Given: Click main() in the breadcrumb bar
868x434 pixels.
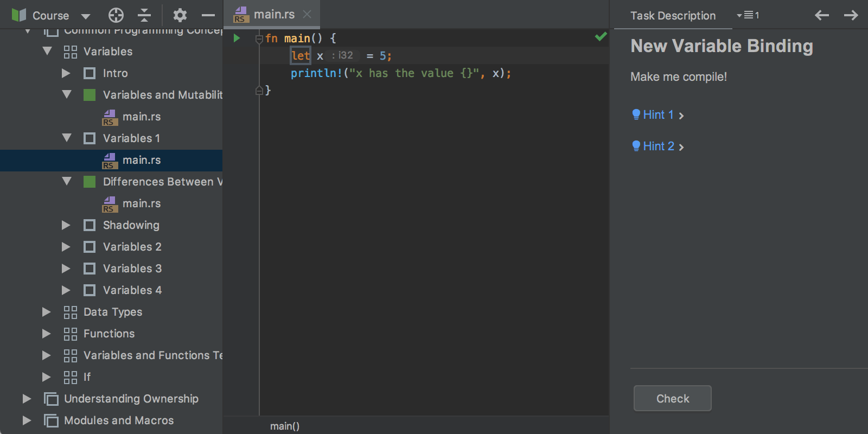Looking at the screenshot, I should (x=285, y=426).
